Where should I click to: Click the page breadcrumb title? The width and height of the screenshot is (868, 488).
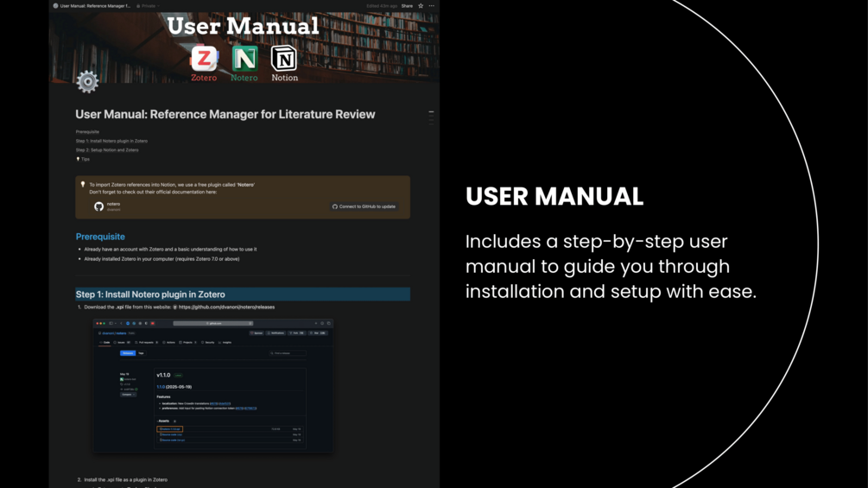coord(95,6)
